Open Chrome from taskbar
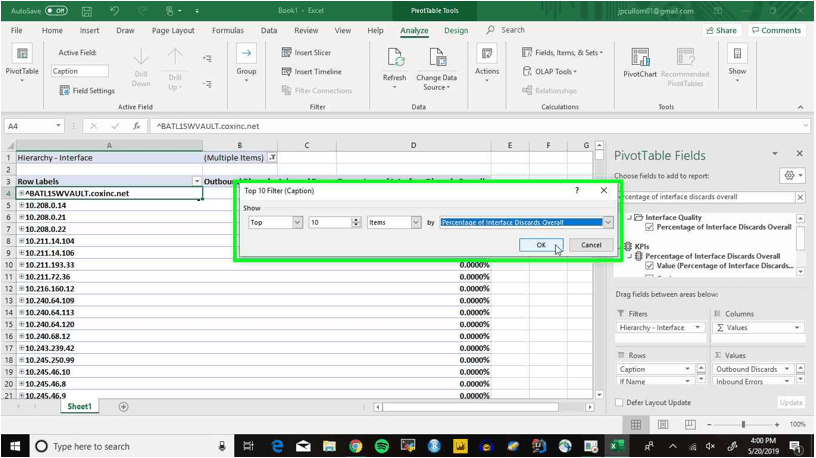 click(355, 446)
